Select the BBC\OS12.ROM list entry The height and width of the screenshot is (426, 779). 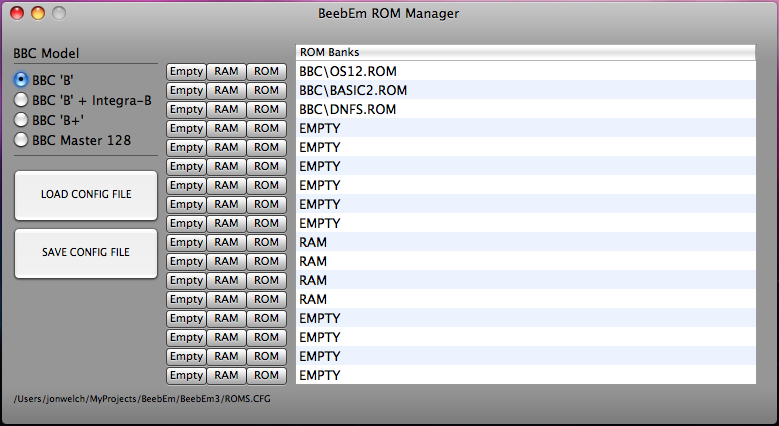526,72
